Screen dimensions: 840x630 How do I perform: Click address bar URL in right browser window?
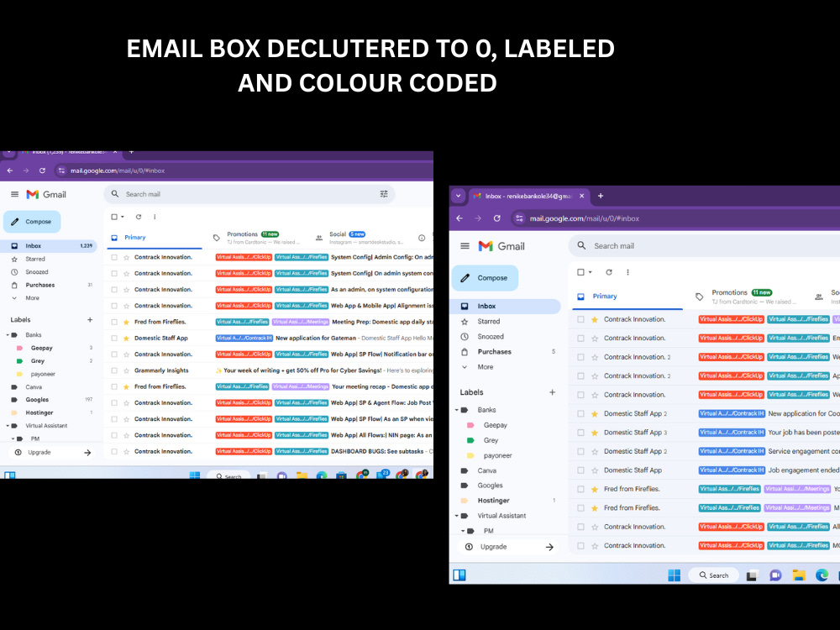[585, 218]
